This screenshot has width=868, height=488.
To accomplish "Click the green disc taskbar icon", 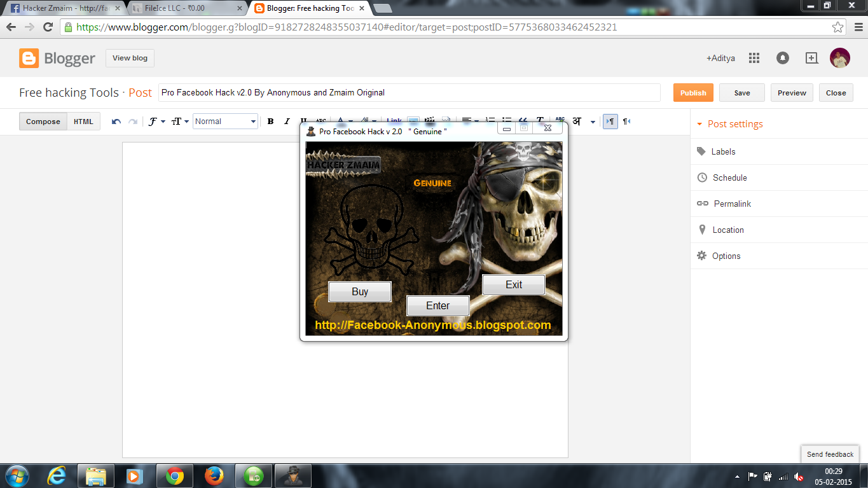I will [x=254, y=476].
